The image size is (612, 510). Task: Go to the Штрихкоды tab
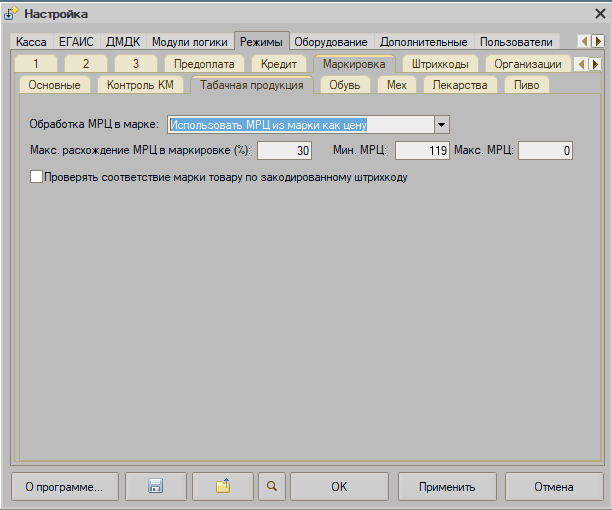[440, 64]
